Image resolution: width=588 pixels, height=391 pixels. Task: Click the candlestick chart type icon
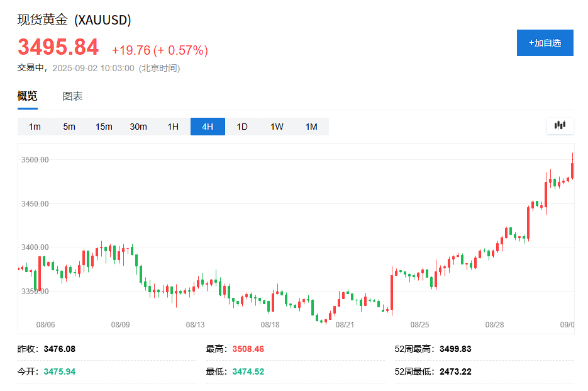click(x=560, y=125)
